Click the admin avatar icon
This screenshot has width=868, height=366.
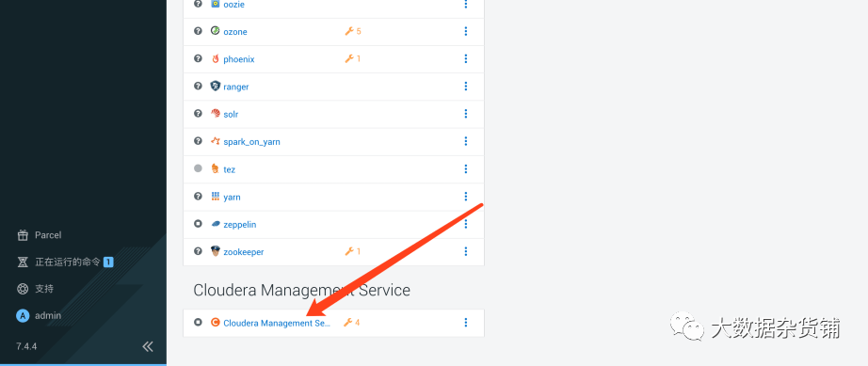[23, 316]
